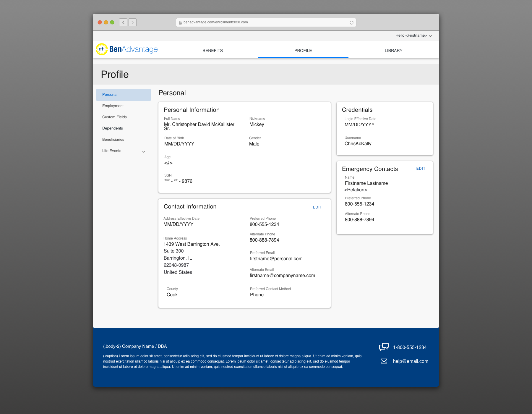Image resolution: width=532 pixels, height=414 pixels.
Task: Click the 1-800-555-1234 footer phone number
Action: point(410,347)
